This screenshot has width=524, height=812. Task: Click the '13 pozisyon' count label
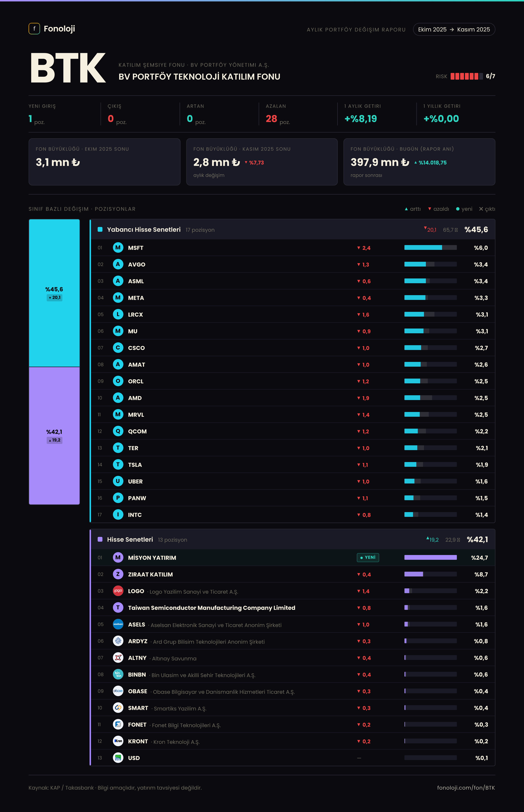click(x=172, y=540)
